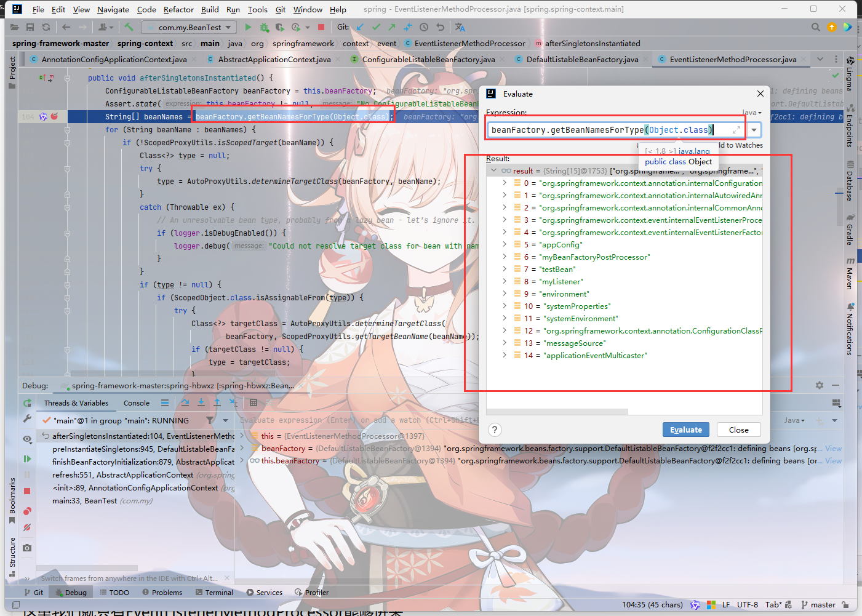Click the Save All floppy disk icon
862x616 pixels.
(30, 27)
